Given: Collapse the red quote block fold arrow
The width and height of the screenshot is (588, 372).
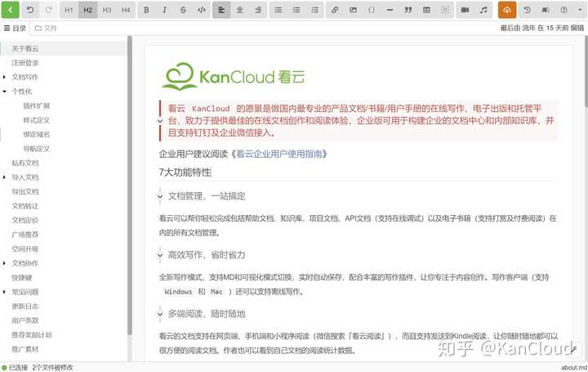Looking at the screenshot, I should coord(160,121).
